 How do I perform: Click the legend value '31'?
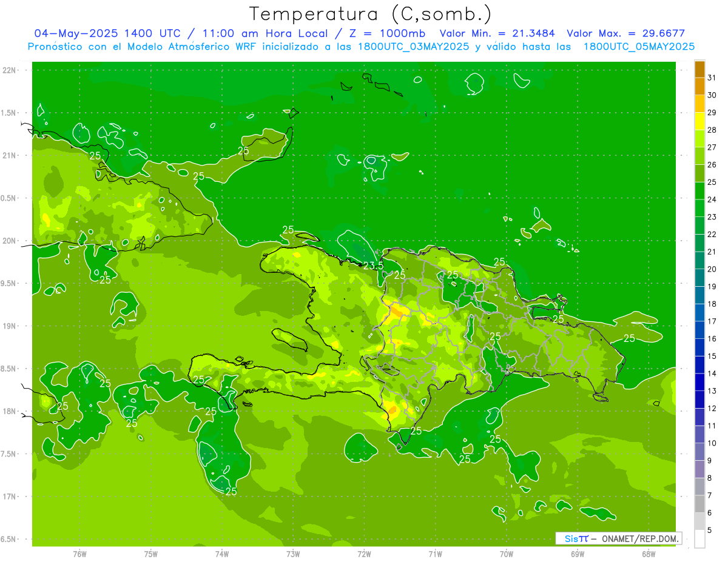(x=712, y=78)
